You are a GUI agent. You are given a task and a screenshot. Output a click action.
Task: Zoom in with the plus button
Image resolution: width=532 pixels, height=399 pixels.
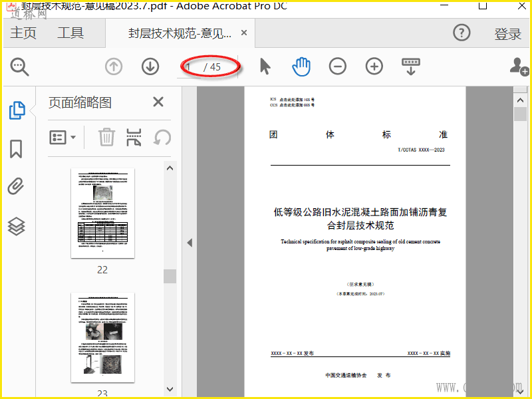point(374,66)
